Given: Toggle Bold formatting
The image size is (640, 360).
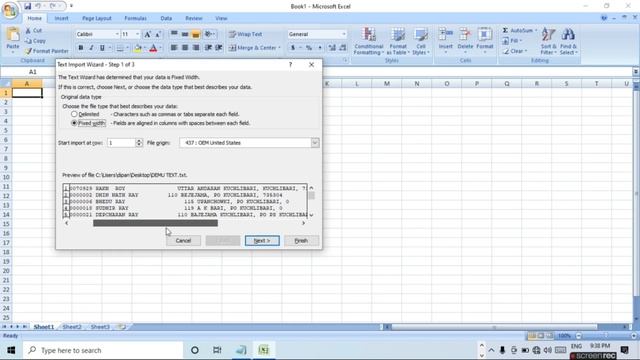Looking at the screenshot, I should [x=80, y=48].
